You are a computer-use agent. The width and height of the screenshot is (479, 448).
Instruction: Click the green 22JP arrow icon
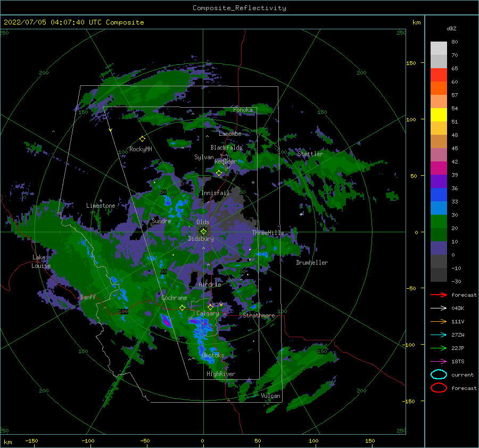click(439, 348)
